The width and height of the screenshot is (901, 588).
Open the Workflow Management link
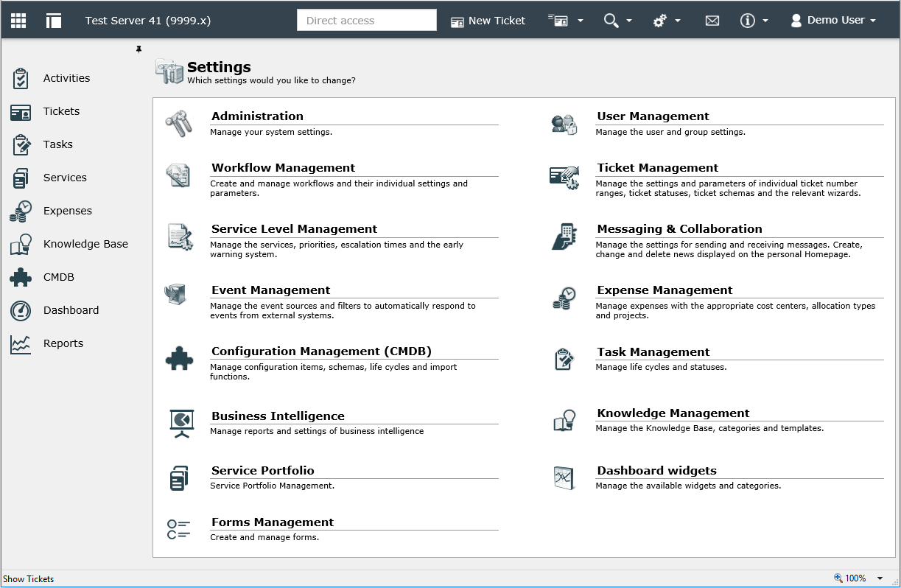click(283, 168)
